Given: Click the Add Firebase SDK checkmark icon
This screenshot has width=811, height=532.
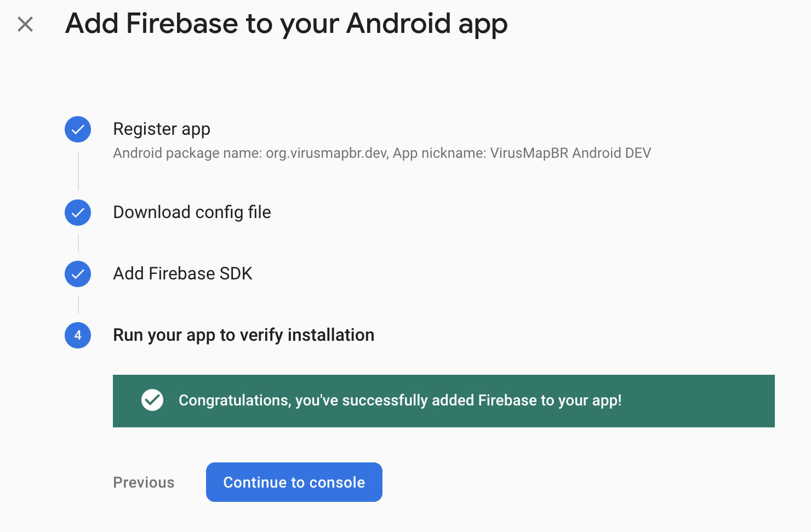Looking at the screenshot, I should [x=78, y=274].
